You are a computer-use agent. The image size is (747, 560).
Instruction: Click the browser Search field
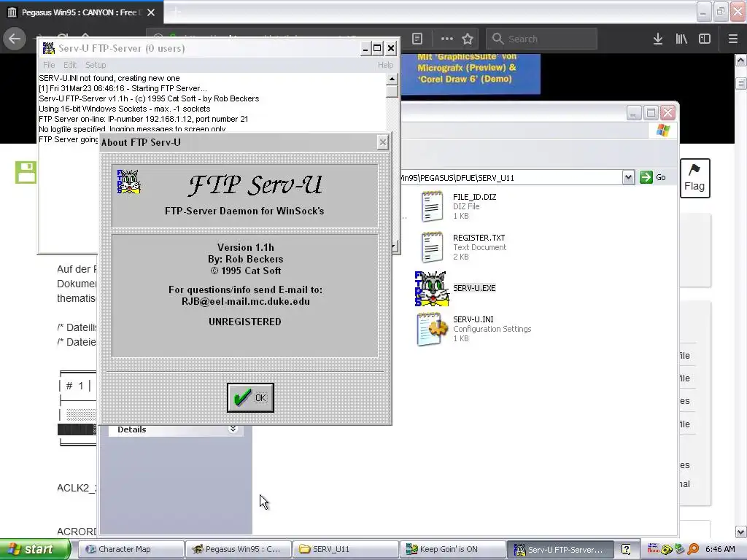541,39
